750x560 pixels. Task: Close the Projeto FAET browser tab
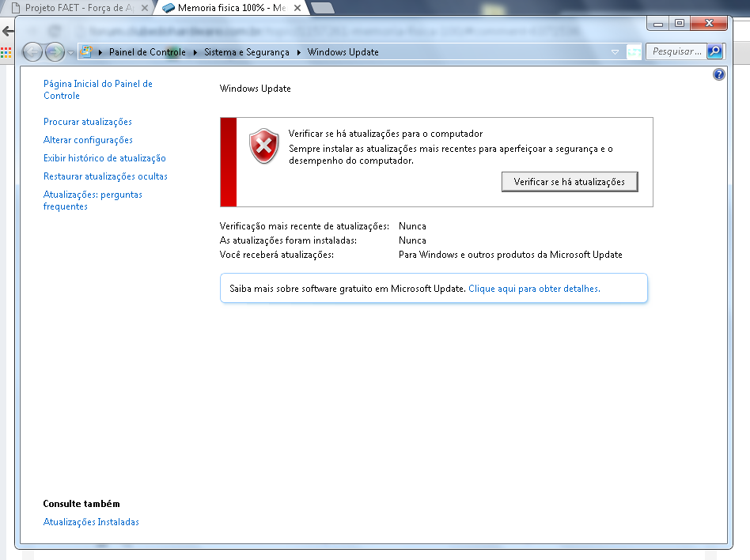(x=145, y=8)
